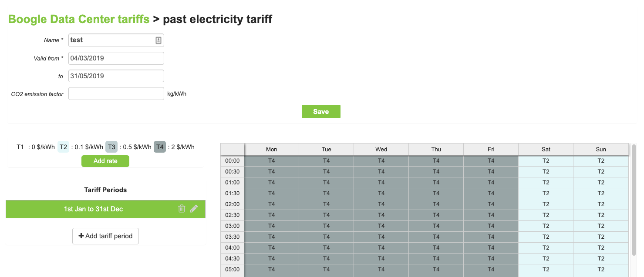This screenshot has height=277, width=644.
Task: Click the 'to' end date field
Action: pos(116,76)
